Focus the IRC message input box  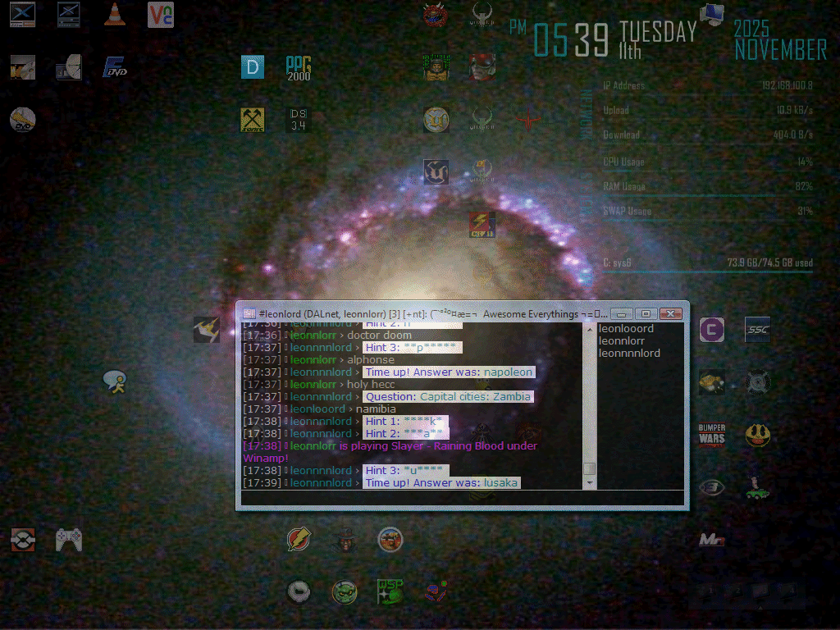(x=459, y=498)
